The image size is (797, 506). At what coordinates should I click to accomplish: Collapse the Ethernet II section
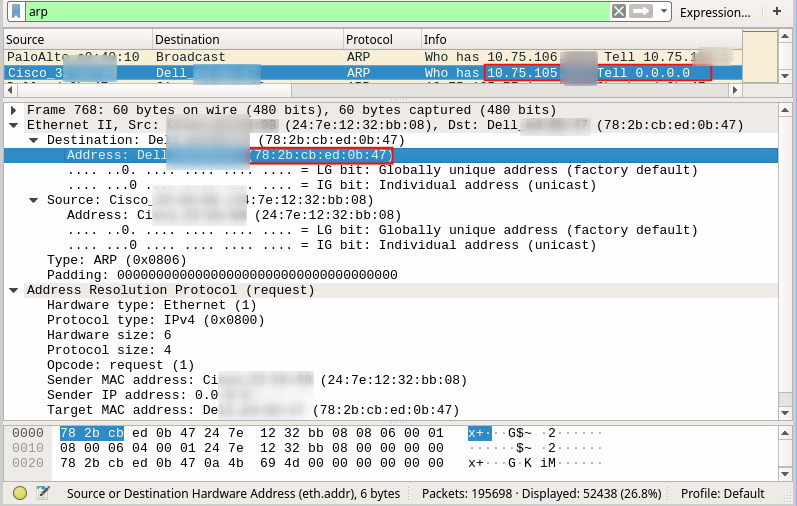(14, 125)
